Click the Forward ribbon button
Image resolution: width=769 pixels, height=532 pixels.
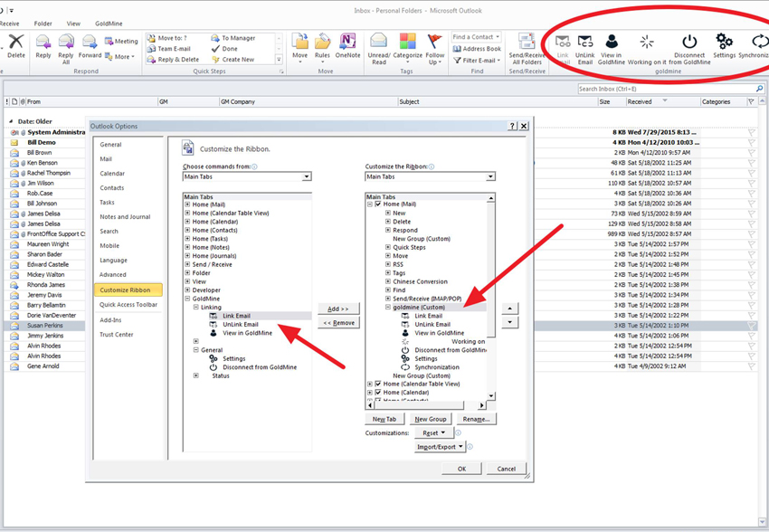[90, 46]
